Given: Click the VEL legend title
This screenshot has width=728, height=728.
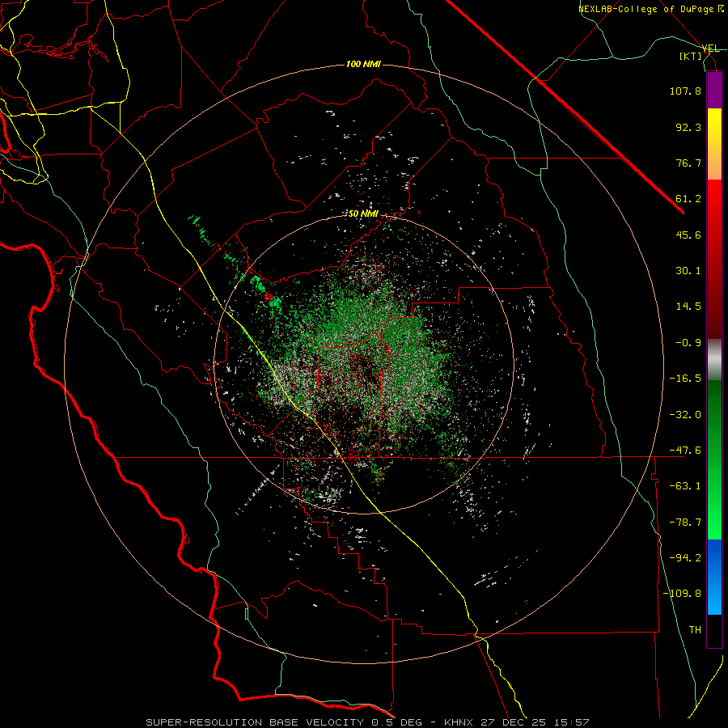Looking at the screenshot, I should pyautogui.click(x=710, y=49).
